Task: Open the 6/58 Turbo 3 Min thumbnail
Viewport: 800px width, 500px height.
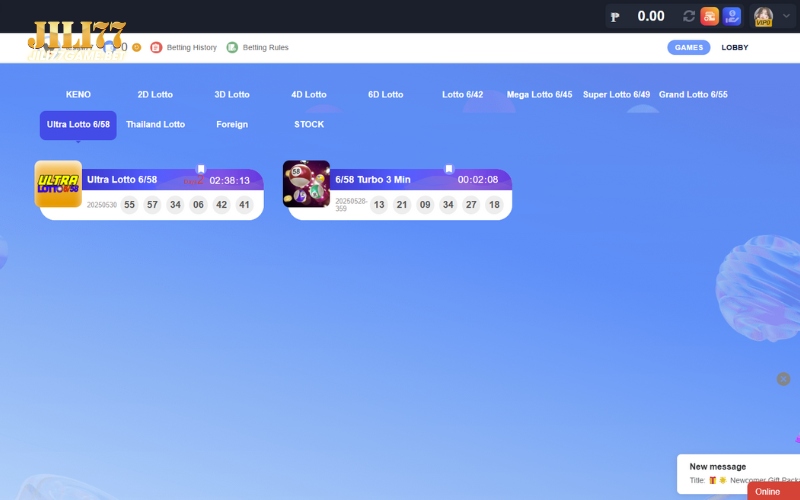Action: (x=306, y=184)
